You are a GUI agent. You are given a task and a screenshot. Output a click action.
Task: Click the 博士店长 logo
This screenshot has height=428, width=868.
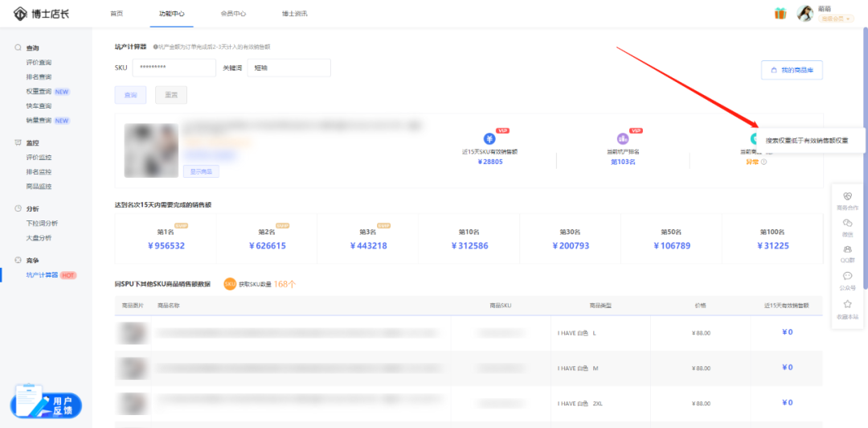coord(42,13)
